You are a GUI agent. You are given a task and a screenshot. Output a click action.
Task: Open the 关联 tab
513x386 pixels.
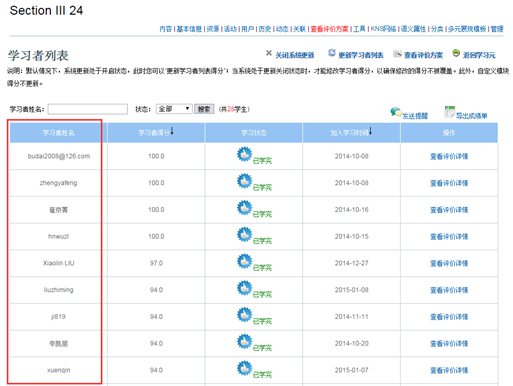pos(299,29)
